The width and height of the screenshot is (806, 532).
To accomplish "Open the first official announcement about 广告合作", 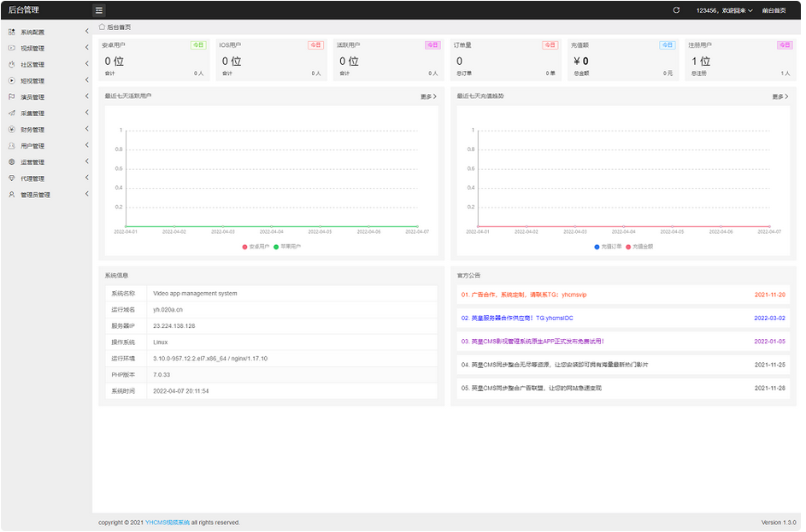I will point(523,295).
